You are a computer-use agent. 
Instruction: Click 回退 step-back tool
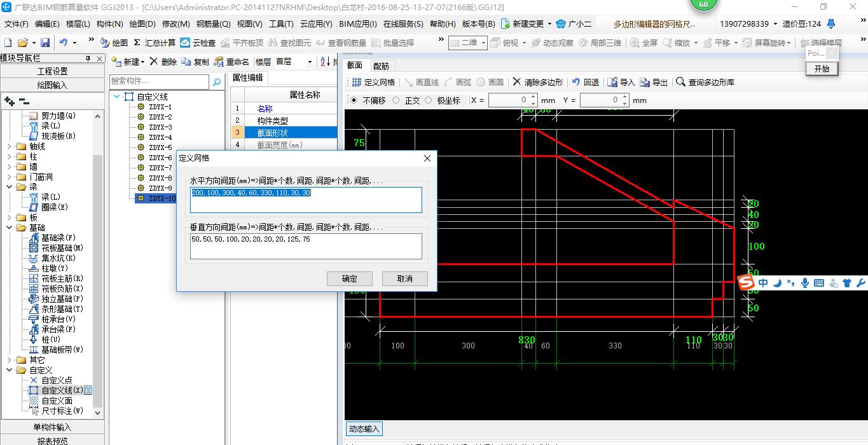click(x=585, y=82)
